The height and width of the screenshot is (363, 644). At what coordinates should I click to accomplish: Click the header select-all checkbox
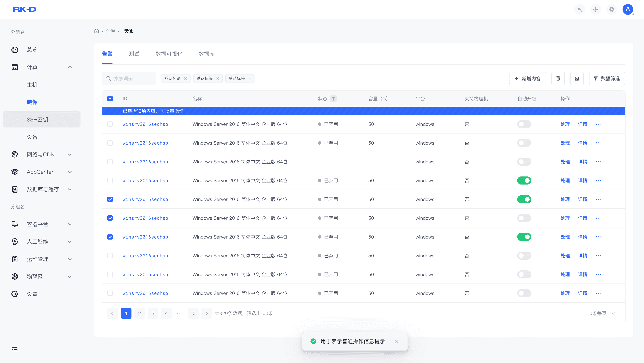[x=110, y=99]
